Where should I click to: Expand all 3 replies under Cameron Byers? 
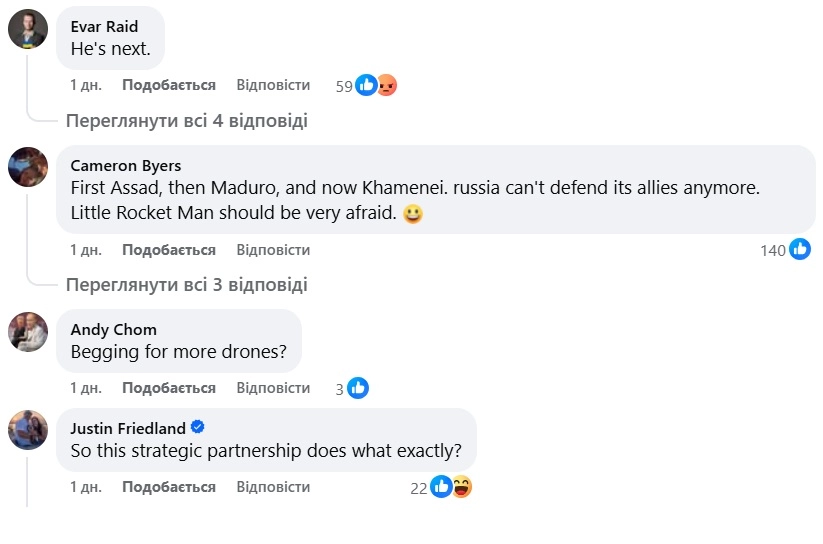[x=186, y=285]
